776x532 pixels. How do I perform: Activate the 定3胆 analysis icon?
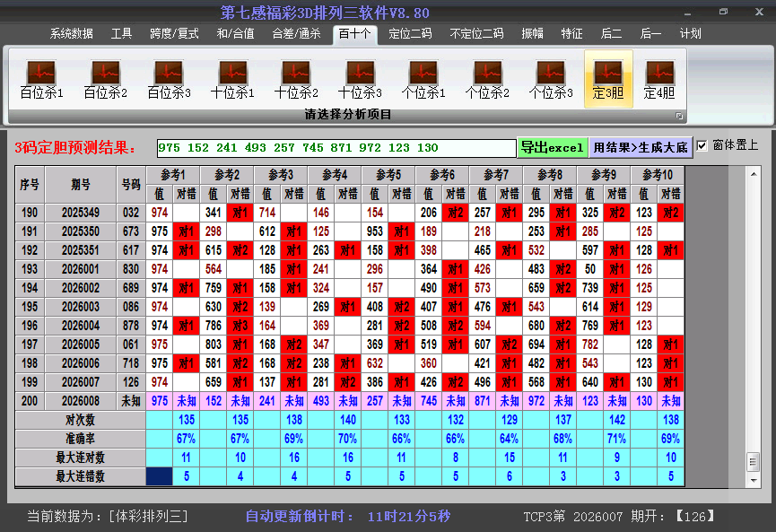(x=608, y=79)
